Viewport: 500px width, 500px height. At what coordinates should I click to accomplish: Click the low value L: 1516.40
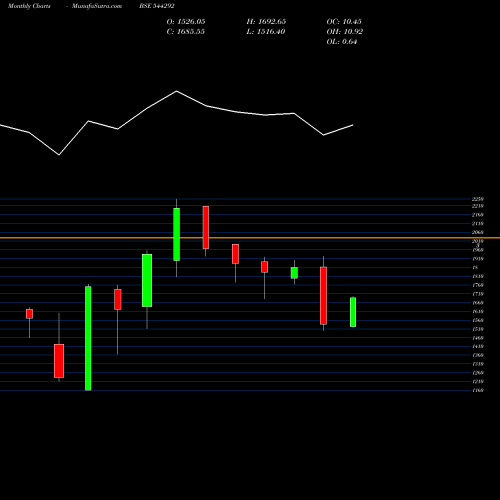[x=266, y=32]
